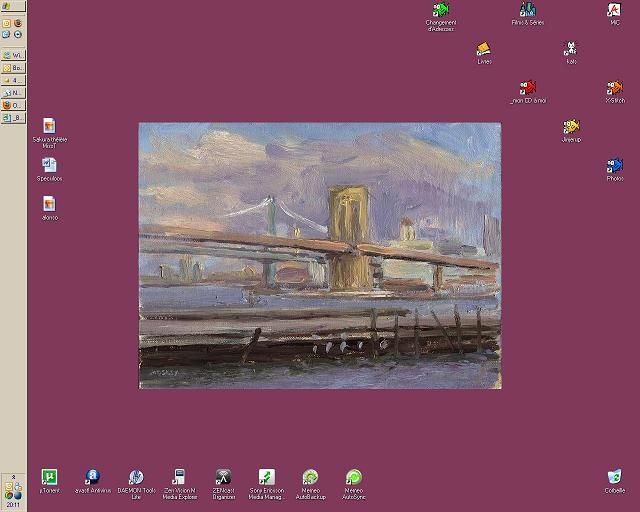
Task: Click the yellow system tray icon
Action: (9, 486)
